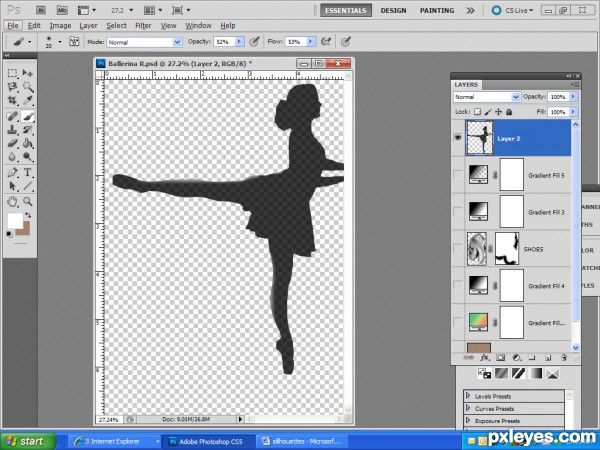This screenshot has width=600, height=450.
Task: Open the File menu
Action: tap(13, 26)
